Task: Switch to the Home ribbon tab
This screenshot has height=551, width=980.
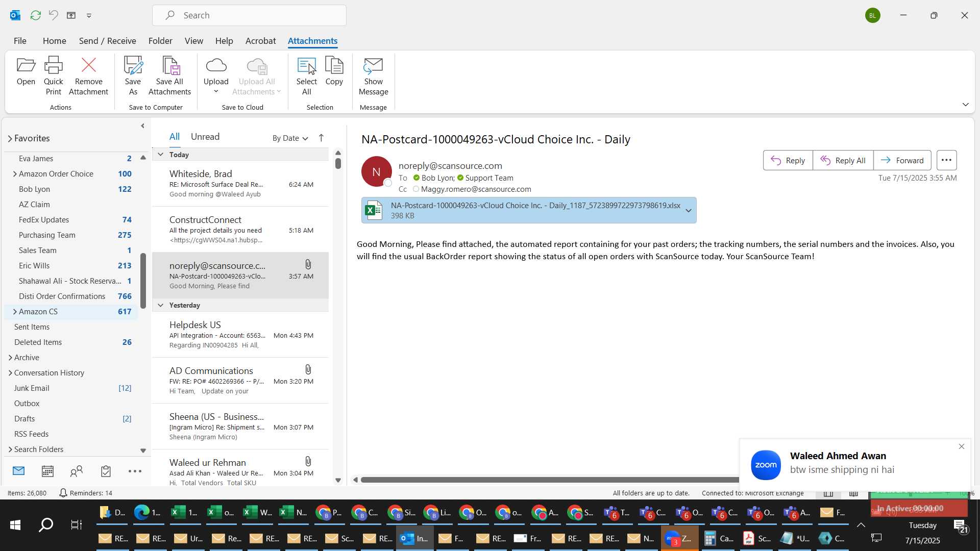Action: 54,41
